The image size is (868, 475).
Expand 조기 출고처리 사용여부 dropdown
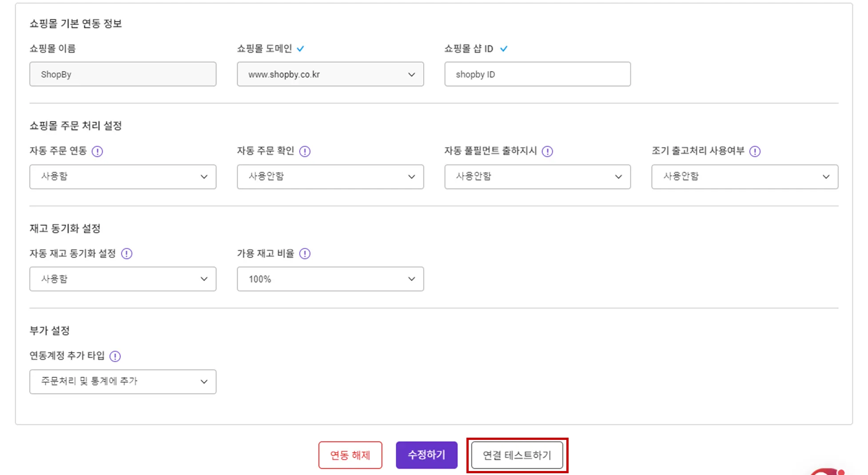tap(745, 177)
